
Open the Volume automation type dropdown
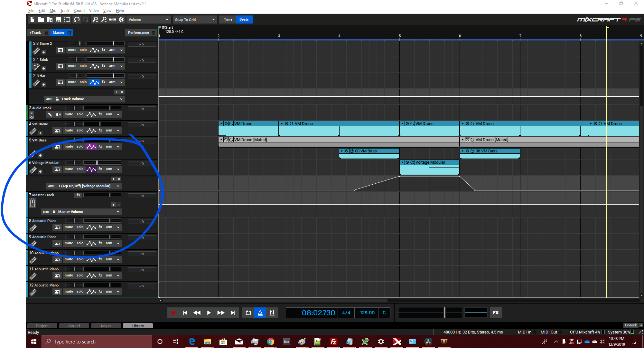(148, 20)
